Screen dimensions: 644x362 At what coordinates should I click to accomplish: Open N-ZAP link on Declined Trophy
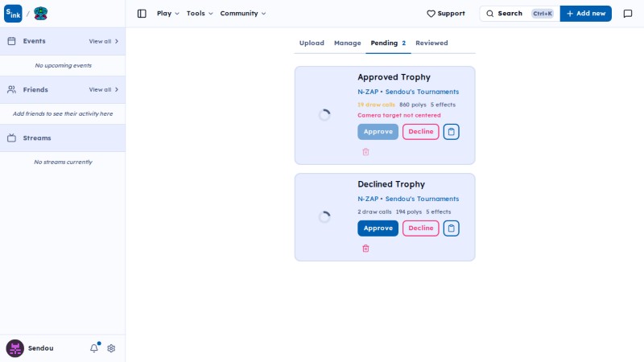pyautogui.click(x=368, y=199)
